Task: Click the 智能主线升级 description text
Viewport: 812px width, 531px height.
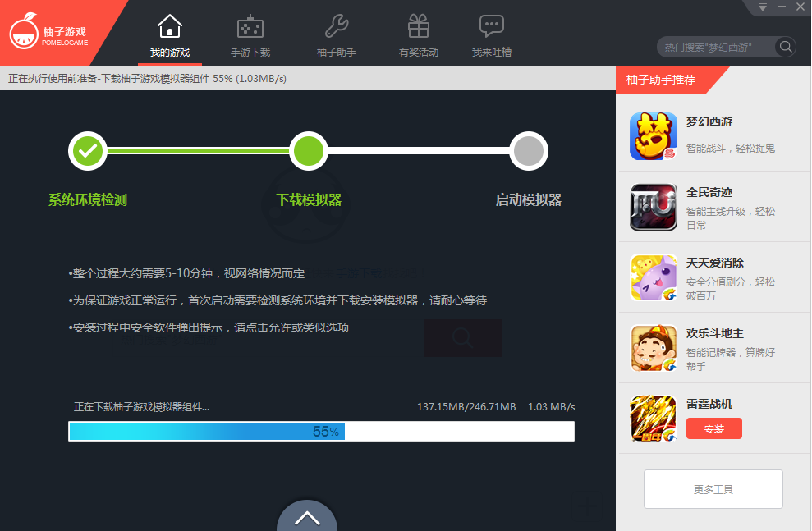Action: point(730,217)
